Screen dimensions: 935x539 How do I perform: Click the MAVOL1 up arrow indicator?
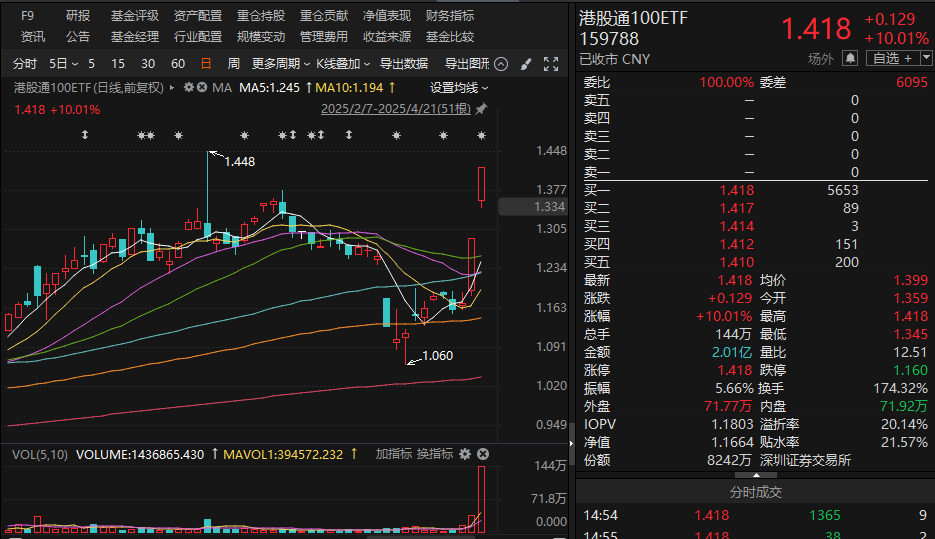click(x=354, y=454)
